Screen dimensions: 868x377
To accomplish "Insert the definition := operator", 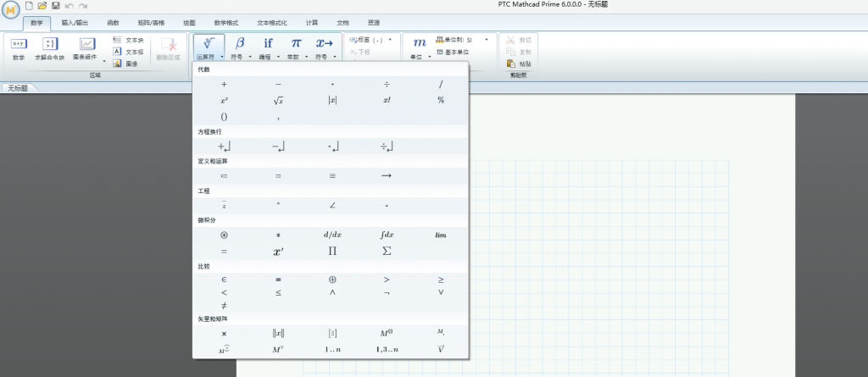I will 224,176.
